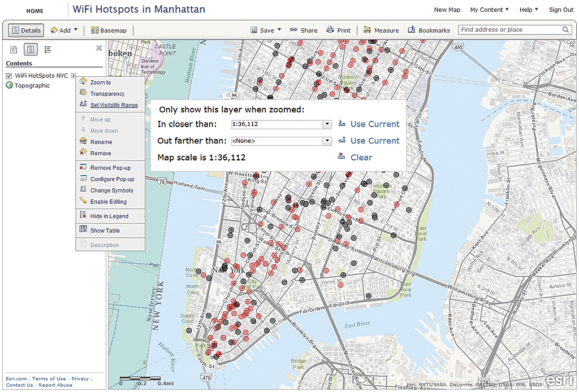This screenshot has height=392, width=579.
Task: Open Bookmarks
Action: (x=429, y=31)
